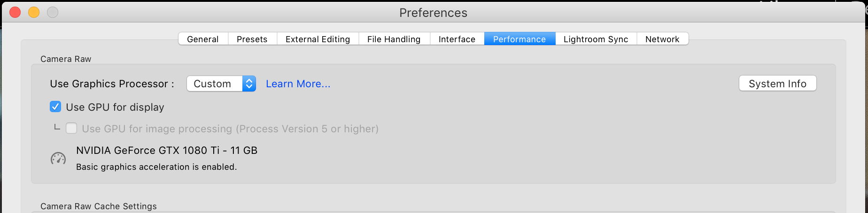Follow the Learn More... link
Viewport: 868px width, 213px height.
click(x=298, y=84)
